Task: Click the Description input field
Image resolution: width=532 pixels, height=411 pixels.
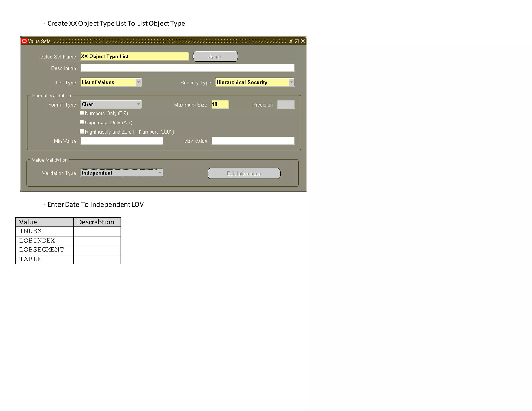Action: pos(187,68)
